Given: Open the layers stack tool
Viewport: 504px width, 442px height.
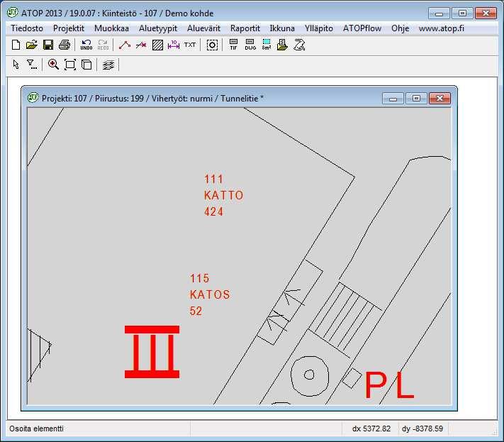Looking at the screenshot, I should (x=108, y=65).
